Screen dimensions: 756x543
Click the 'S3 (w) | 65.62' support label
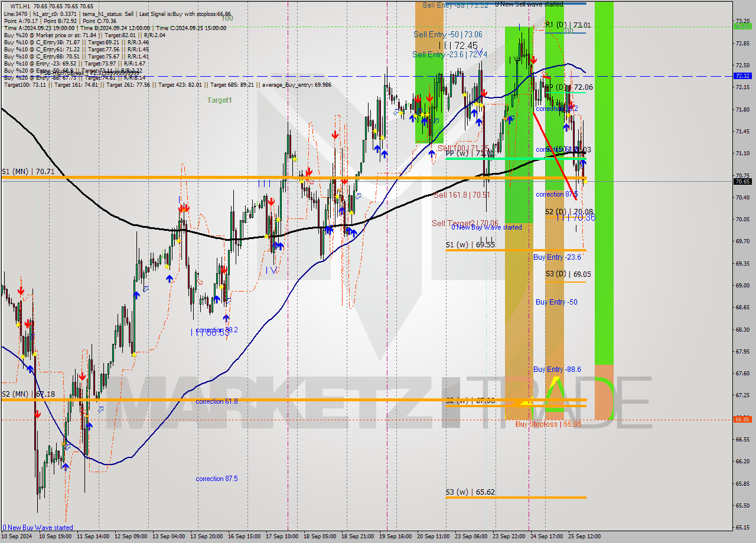(x=470, y=492)
